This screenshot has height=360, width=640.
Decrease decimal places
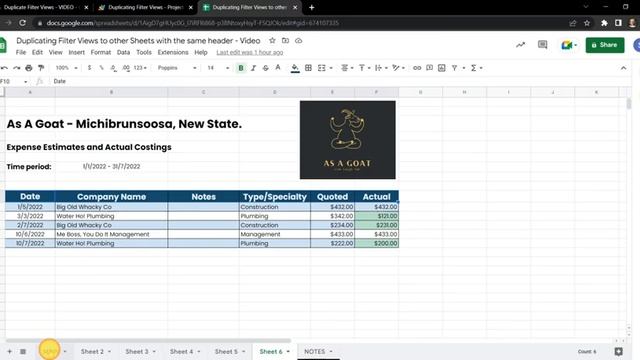113,68
